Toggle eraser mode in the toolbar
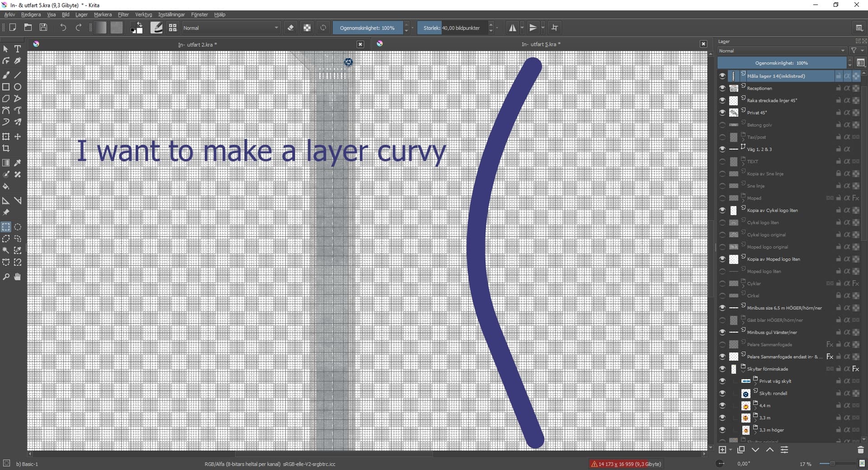 [291, 28]
